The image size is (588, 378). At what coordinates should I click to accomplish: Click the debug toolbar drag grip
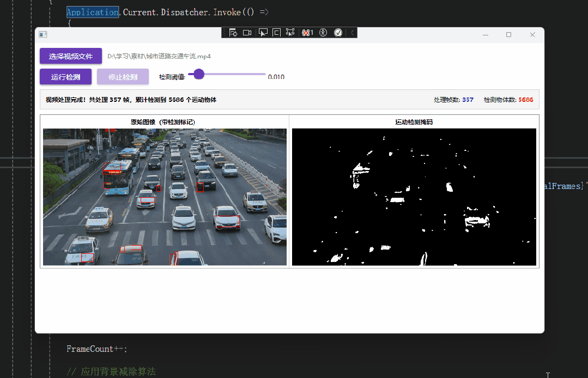tap(225, 33)
